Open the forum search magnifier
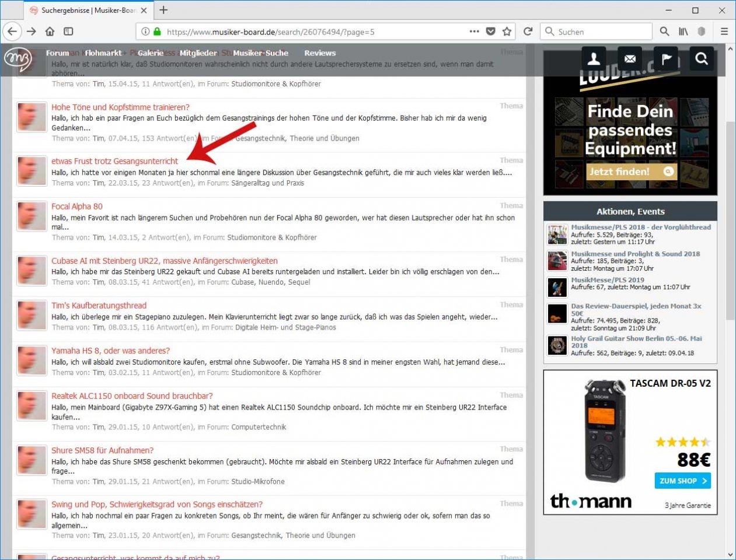 coord(702,58)
